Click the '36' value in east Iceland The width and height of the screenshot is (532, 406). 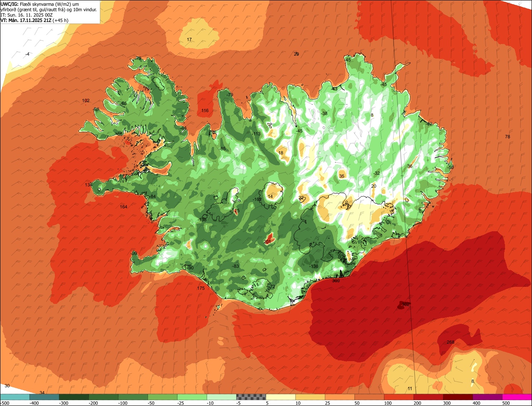(x=410, y=166)
